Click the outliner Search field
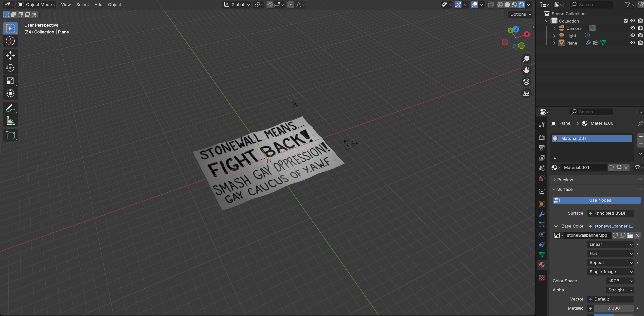The width and height of the screenshot is (644, 316). tap(591, 5)
